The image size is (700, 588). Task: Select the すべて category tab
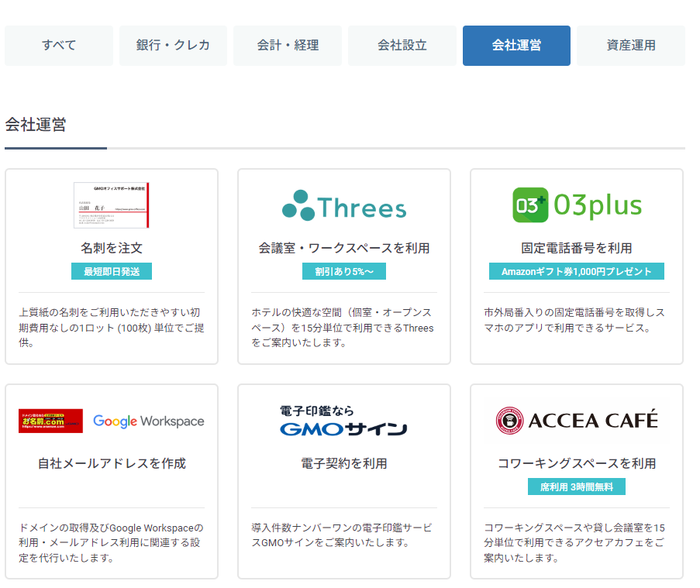(x=59, y=46)
